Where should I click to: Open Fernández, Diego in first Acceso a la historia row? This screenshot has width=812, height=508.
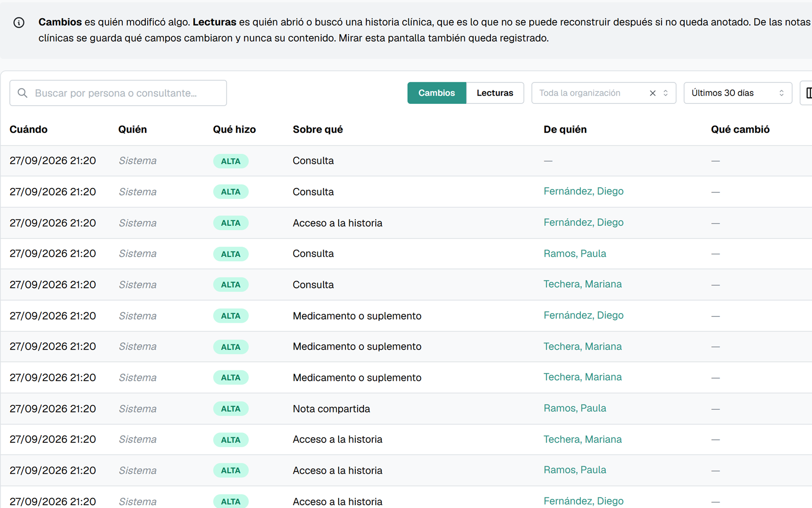click(583, 222)
